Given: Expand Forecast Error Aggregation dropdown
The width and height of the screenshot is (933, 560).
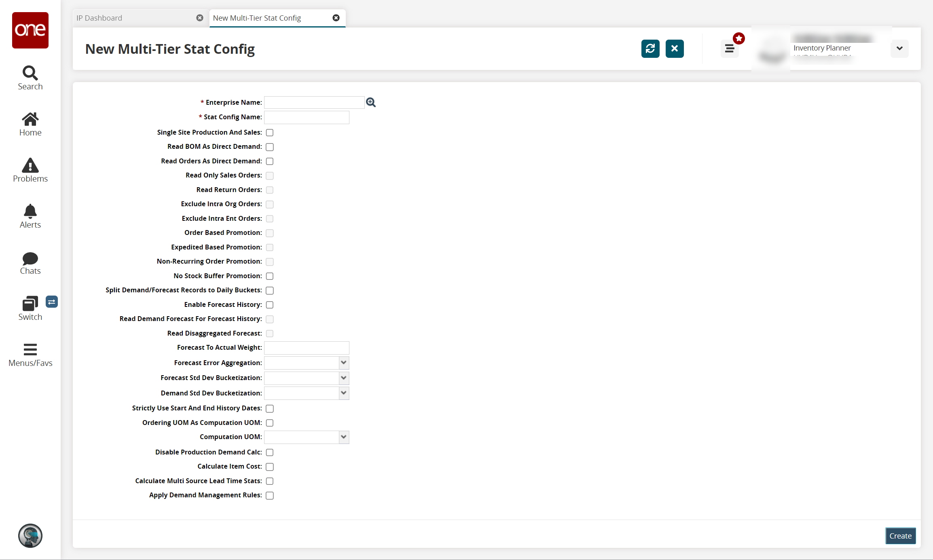Looking at the screenshot, I should point(343,363).
